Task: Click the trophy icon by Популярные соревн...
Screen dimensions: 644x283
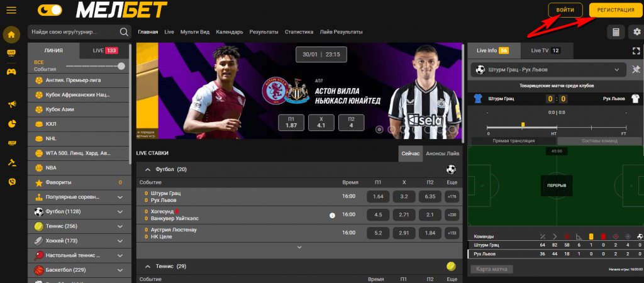Action: [x=39, y=197]
